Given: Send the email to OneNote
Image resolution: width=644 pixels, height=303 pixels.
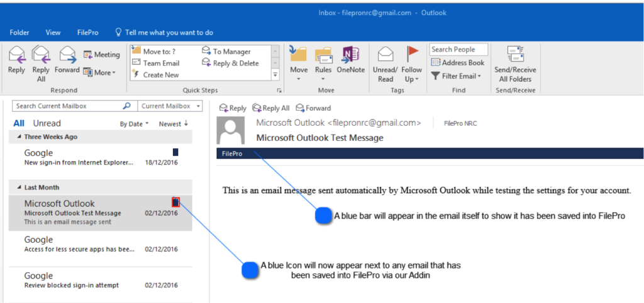Looking at the screenshot, I should [x=351, y=60].
